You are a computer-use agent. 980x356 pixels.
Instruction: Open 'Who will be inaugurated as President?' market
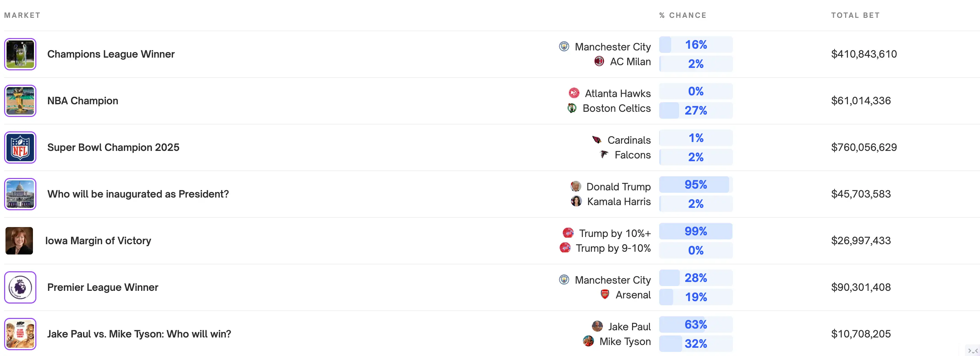pos(138,194)
